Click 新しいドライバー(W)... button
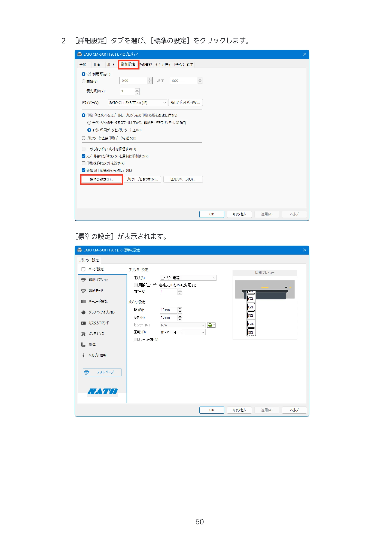The height and width of the screenshot is (554, 392). click(x=185, y=103)
